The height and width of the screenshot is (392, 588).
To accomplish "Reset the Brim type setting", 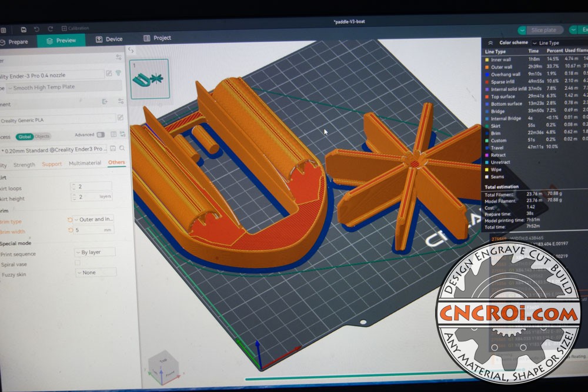I will click(70, 220).
